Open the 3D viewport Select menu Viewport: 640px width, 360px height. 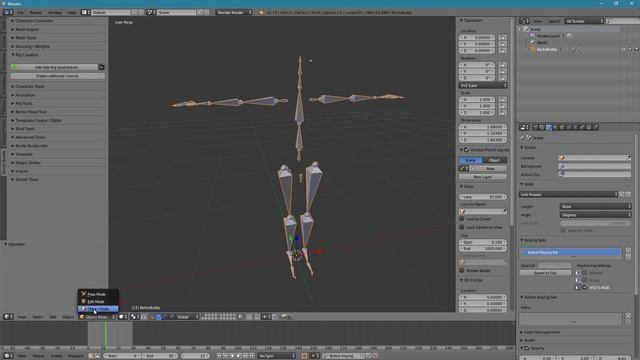click(x=38, y=317)
